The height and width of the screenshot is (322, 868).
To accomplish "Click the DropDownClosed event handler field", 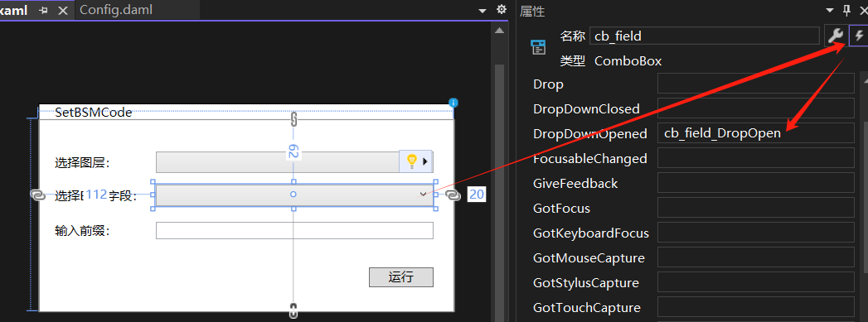I will [755, 108].
